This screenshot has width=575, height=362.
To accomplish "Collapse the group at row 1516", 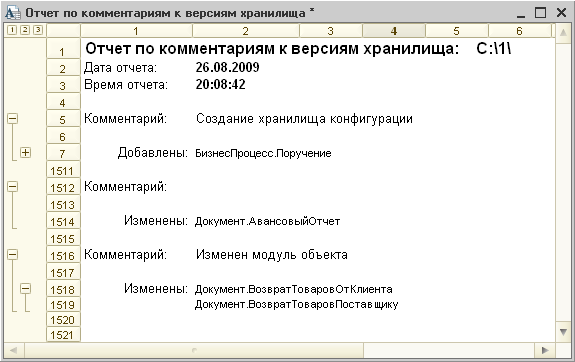I will pos(12,254).
